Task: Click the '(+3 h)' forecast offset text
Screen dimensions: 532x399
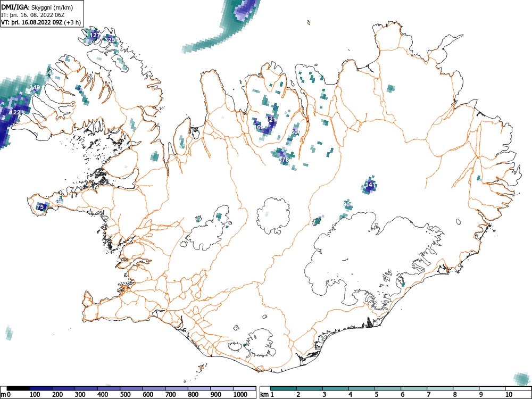Action: (x=72, y=23)
